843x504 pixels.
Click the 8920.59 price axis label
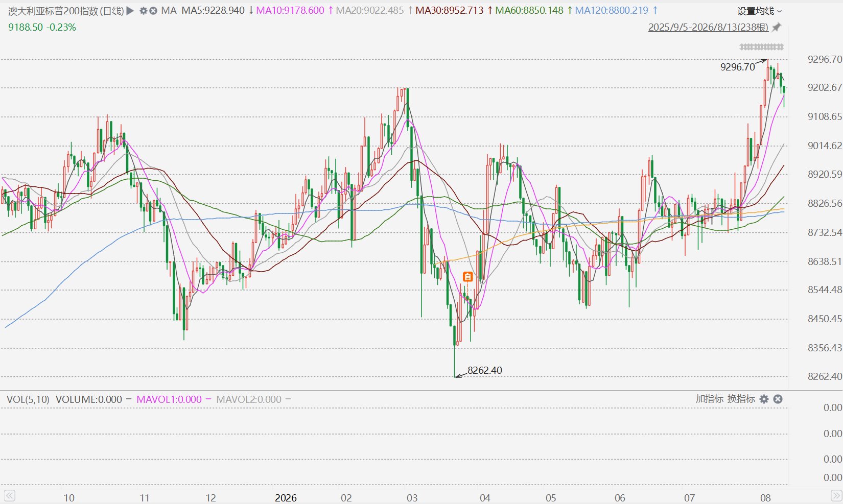tap(825, 174)
